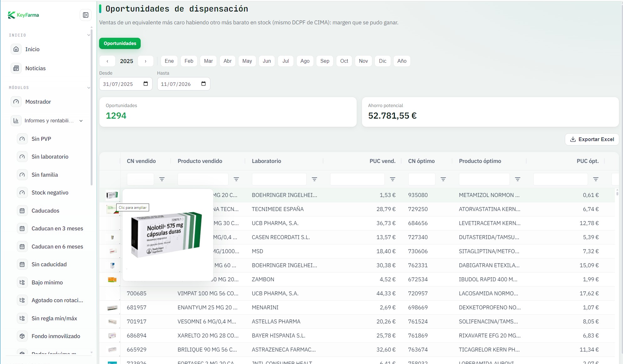The image size is (623, 364).
Task: Click the Caducados calendar icon
Action: click(x=22, y=211)
